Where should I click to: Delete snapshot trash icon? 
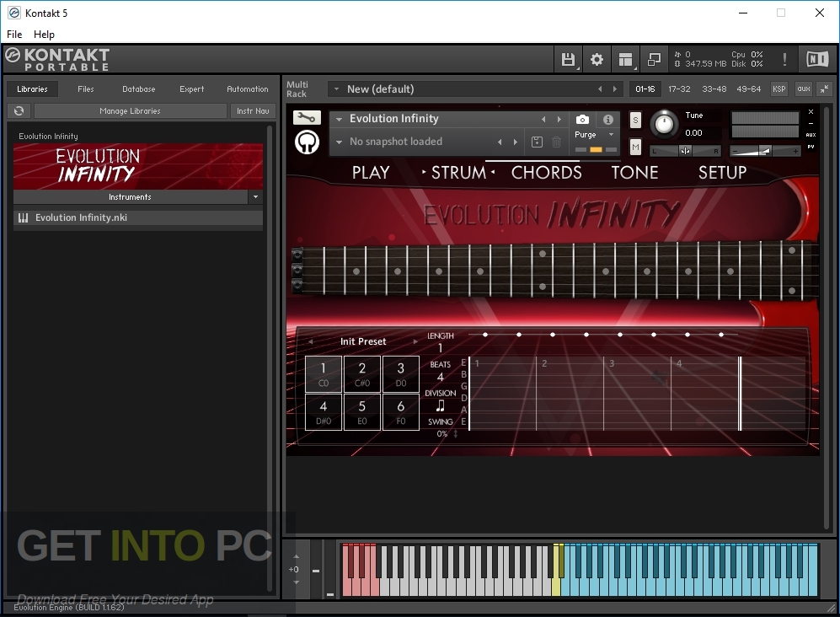point(557,142)
